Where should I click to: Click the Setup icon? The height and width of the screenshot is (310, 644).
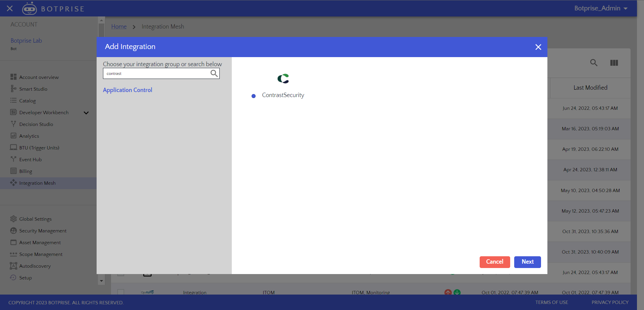tap(13, 277)
